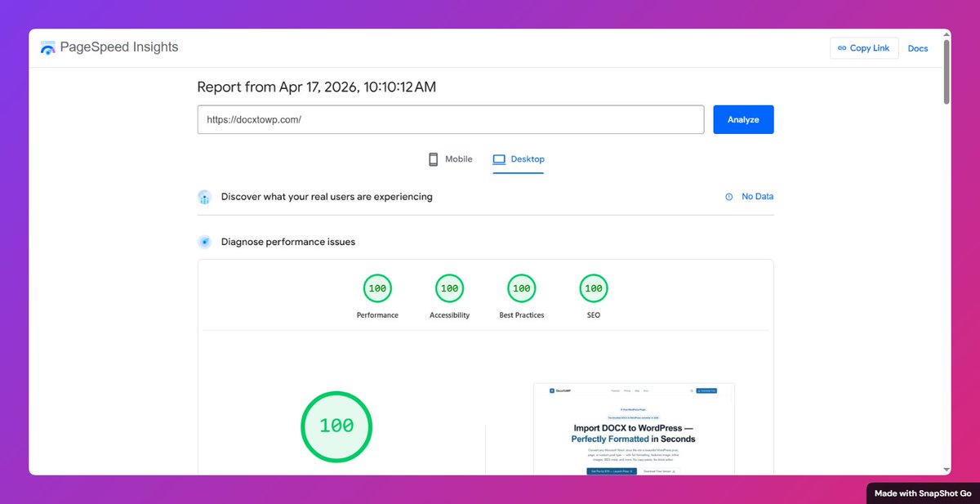
Task: Click the scrollbar down arrow
Action: (x=947, y=470)
